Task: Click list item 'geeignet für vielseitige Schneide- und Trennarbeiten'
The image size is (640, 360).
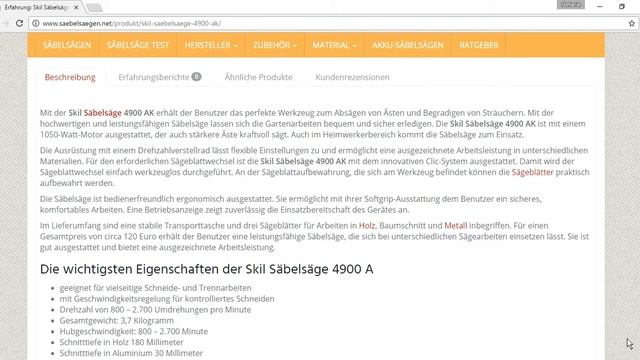Action: pos(156,288)
